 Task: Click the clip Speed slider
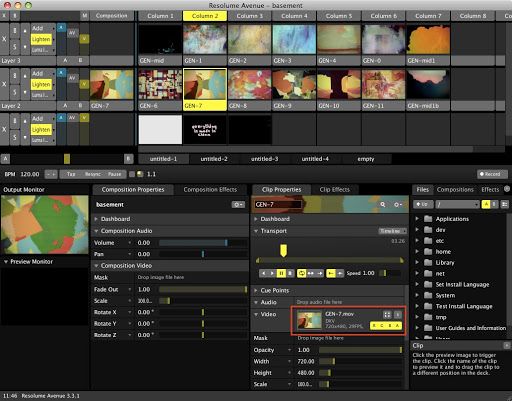pyautogui.click(x=389, y=273)
